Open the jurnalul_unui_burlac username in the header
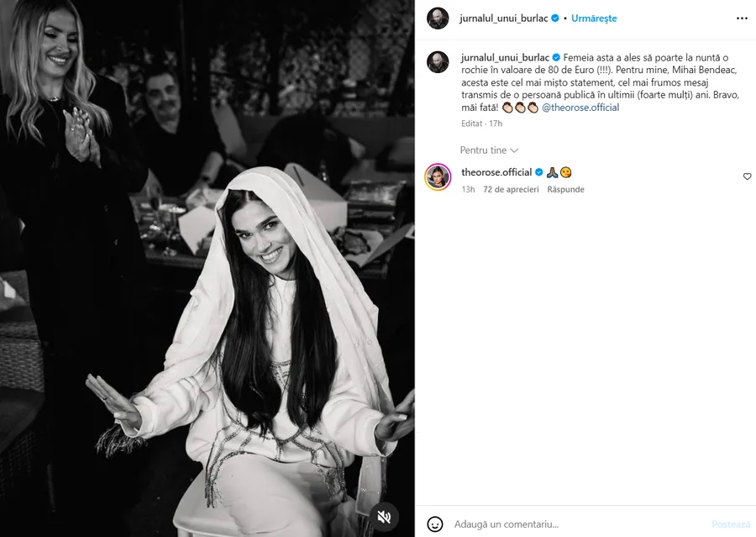 pyautogui.click(x=503, y=18)
